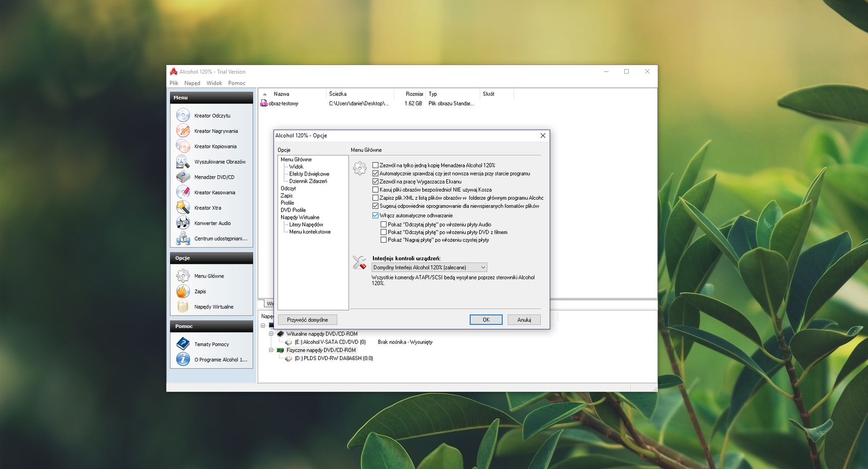Viewport: 868px width, 469px height.
Task: Select Efekty Dźwiękowe in options tree
Action: [x=309, y=174]
